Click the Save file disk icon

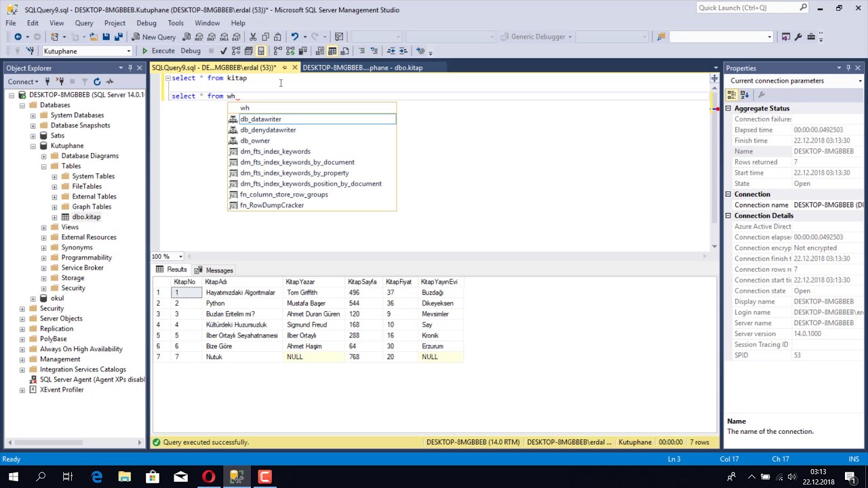pos(106,37)
